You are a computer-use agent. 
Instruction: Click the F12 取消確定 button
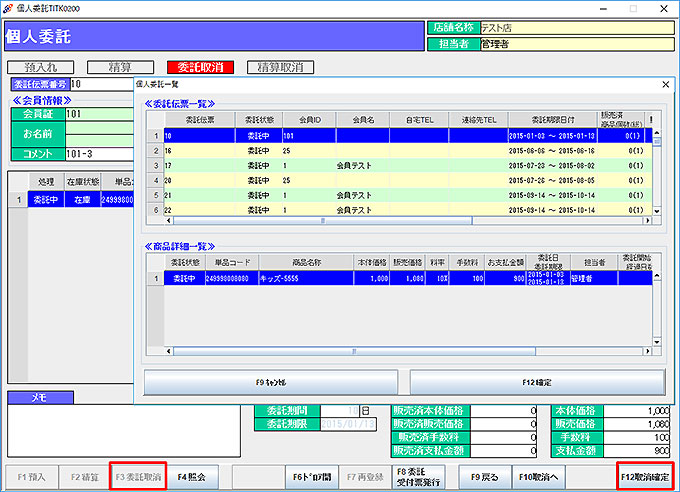[x=645, y=477]
